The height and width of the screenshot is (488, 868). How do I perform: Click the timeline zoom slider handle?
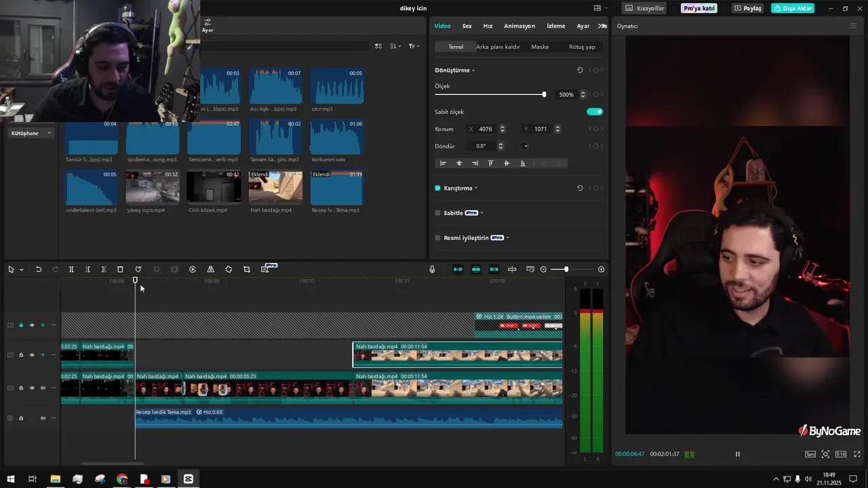tap(566, 269)
